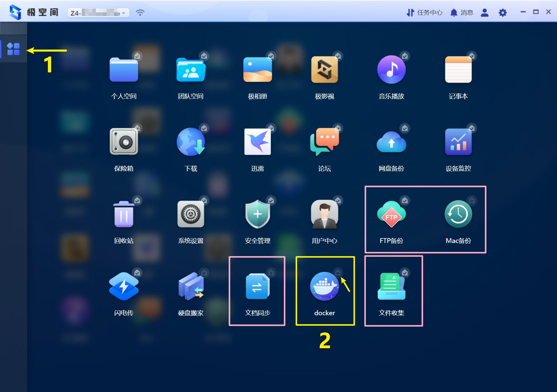Toggle the badge on 文档同步 icon
This screenshot has width=557, height=392.
[x=271, y=272]
